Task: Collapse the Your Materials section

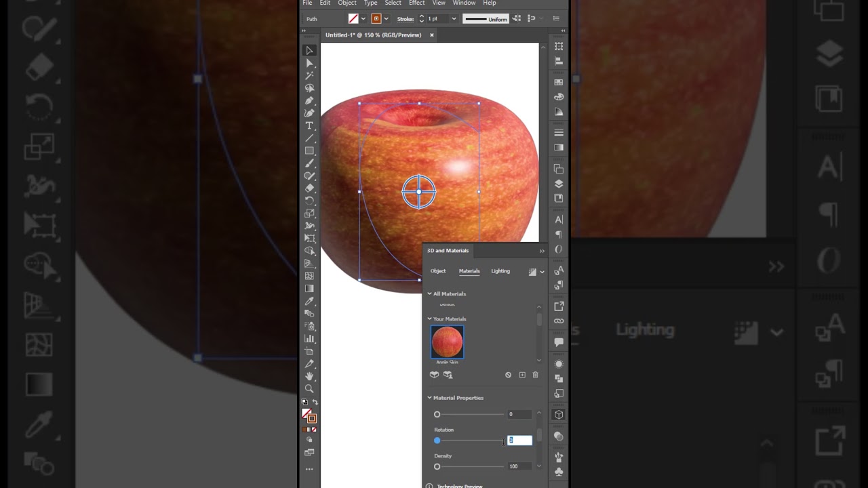Action: (x=429, y=319)
